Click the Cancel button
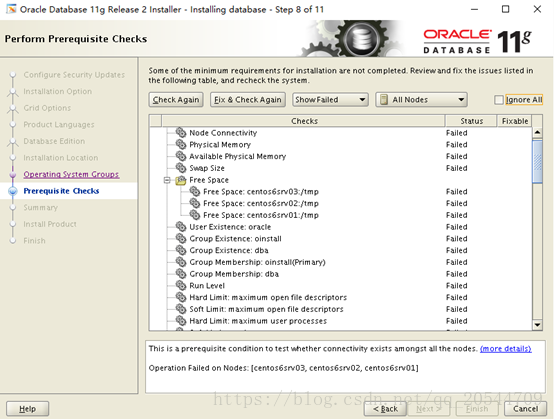This screenshot has width=554, height=419. point(525,409)
